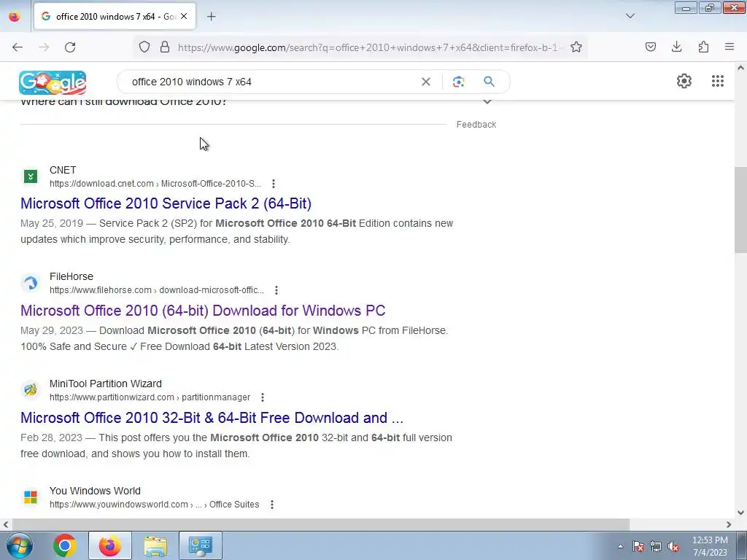This screenshot has width=747, height=560.
Task: Open Office 2010 32-Bit & 64-Bit Free Download link
Action: 212,418
